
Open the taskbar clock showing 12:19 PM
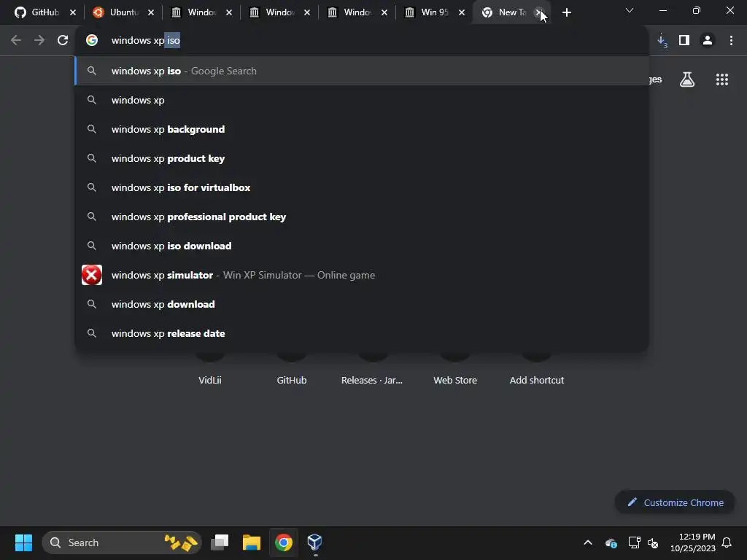point(693,542)
